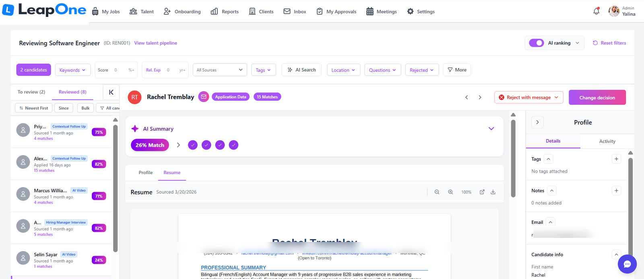Image resolution: width=644 pixels, height=279 pixels.
Task: Switch to the Activity tab
Action: (x=607, y=141)
